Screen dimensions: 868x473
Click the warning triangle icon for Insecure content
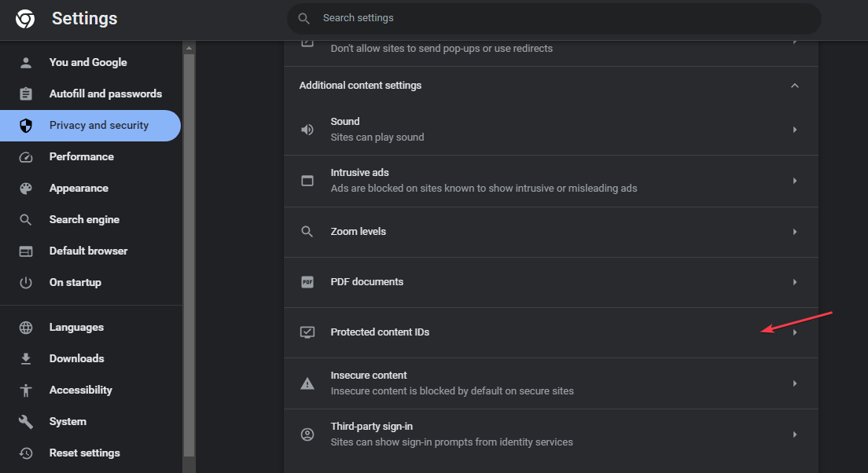coord(307,383)
